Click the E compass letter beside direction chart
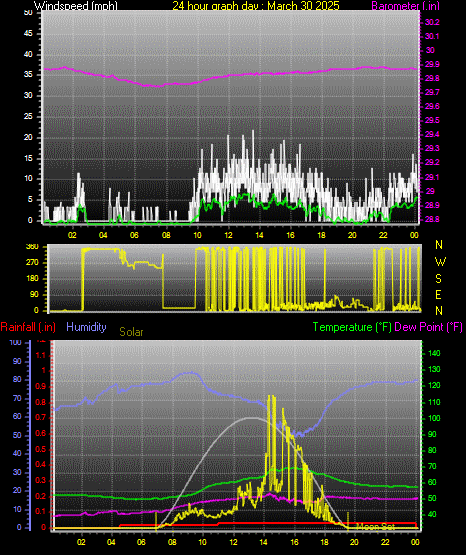The image size is (466, 555). click(438, 294)
